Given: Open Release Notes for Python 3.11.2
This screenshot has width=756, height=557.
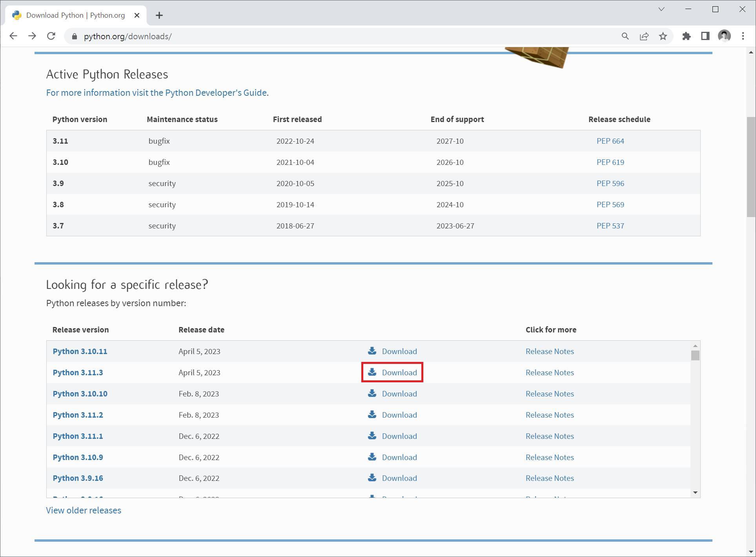Looking at the screenshot, I should pyautogui.click(x=550, y=415).
